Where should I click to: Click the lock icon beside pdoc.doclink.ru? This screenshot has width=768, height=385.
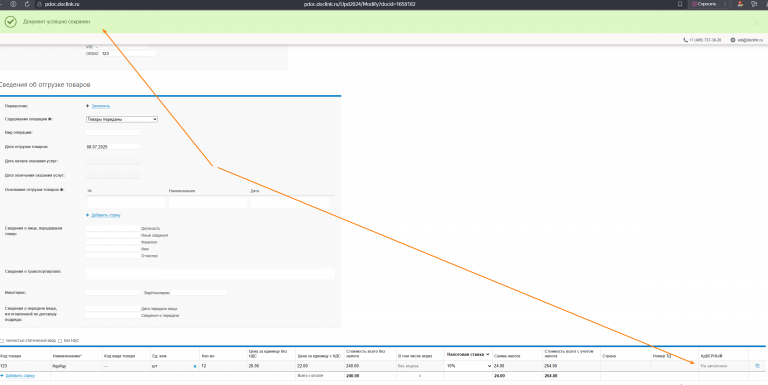click(x=40, y=4)
